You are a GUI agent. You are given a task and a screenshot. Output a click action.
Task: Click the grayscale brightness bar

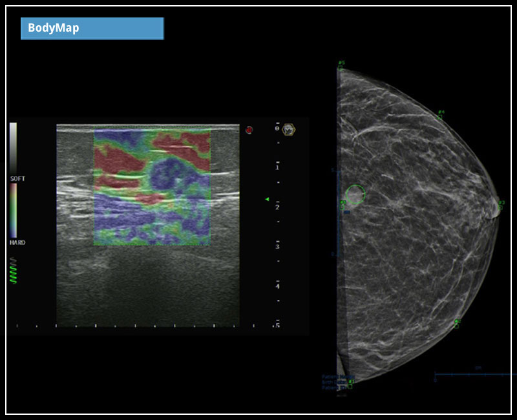click(13, 147)
